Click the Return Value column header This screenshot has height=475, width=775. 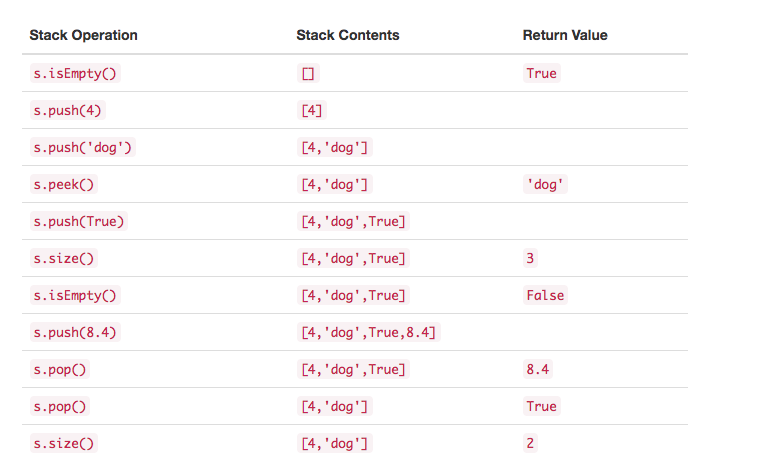tap(565, 35)
